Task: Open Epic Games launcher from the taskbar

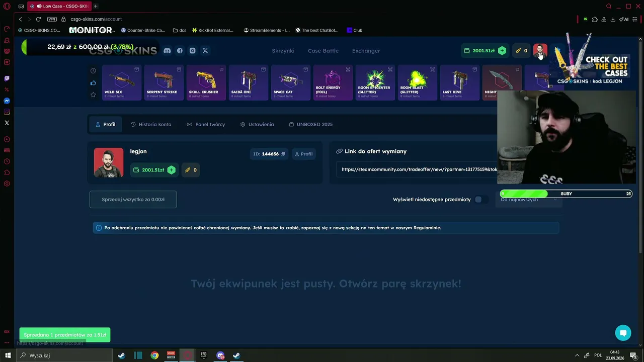Action: pyautogui.click(x=204, y=355)
